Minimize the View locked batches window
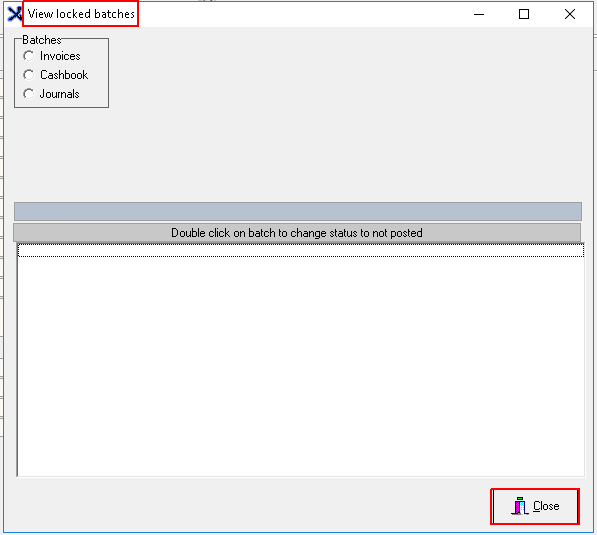Viewport: 597px width, 535px height. click(479, 14)
